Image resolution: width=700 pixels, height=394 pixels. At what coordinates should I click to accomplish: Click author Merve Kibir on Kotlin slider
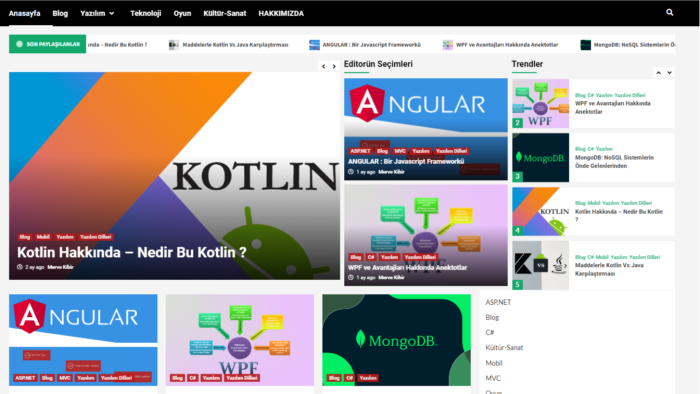(60, 267)
